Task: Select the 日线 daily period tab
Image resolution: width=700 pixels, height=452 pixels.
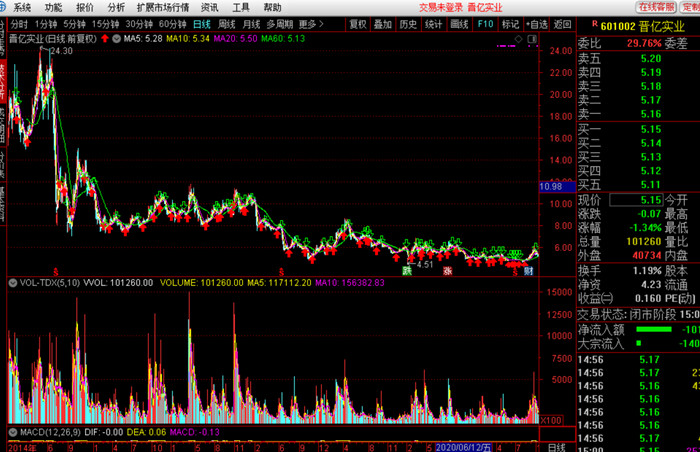Action: coord(202,24)
